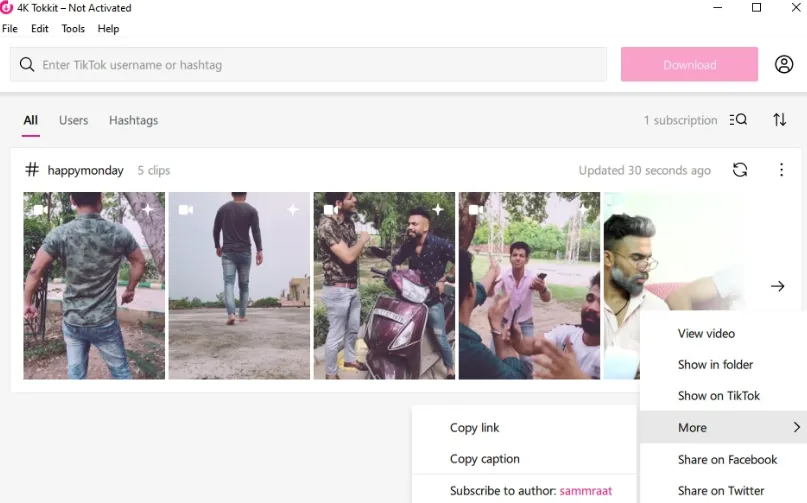Screen dimensions: 807x503
Task: Click the 4K Tokkit app logo
Action: [6, 8]
